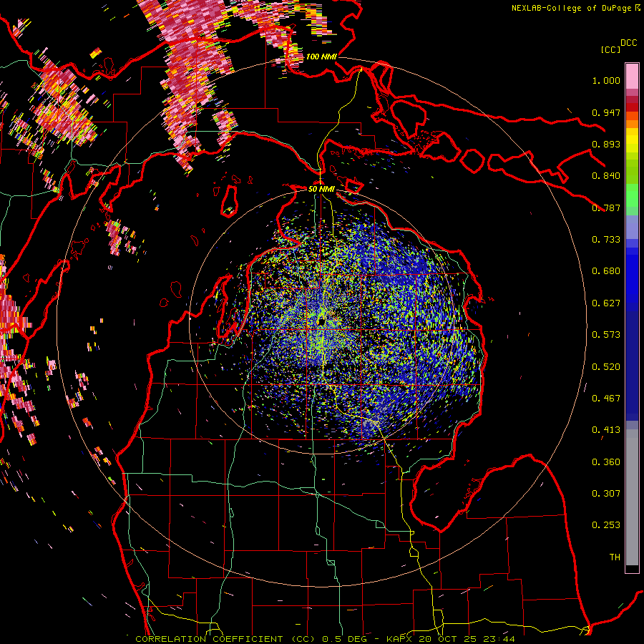The image size is (644, 644).
Task: Select the 1.000 legend value
Action: (x=606, y=80)
